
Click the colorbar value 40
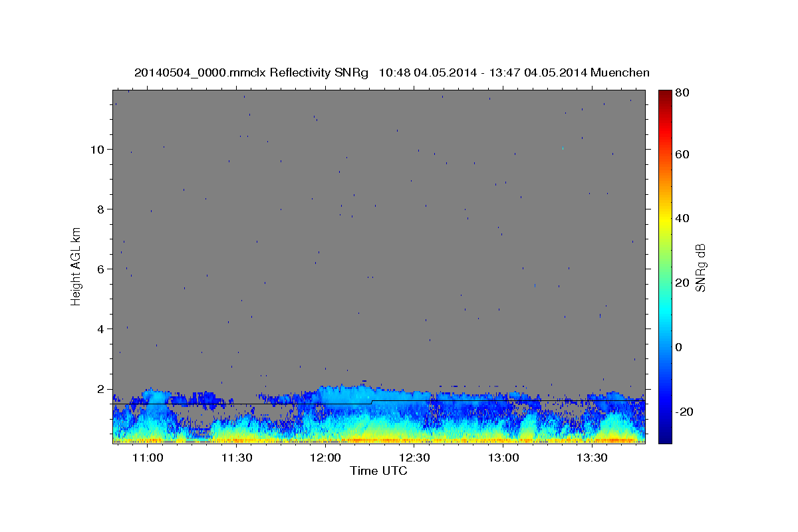pyautogui.click(x=682, y=218)
